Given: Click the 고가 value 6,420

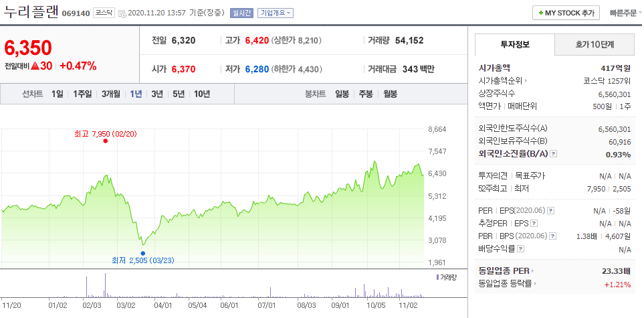Looking at the screenshot, I should click(x=257, y=40).
